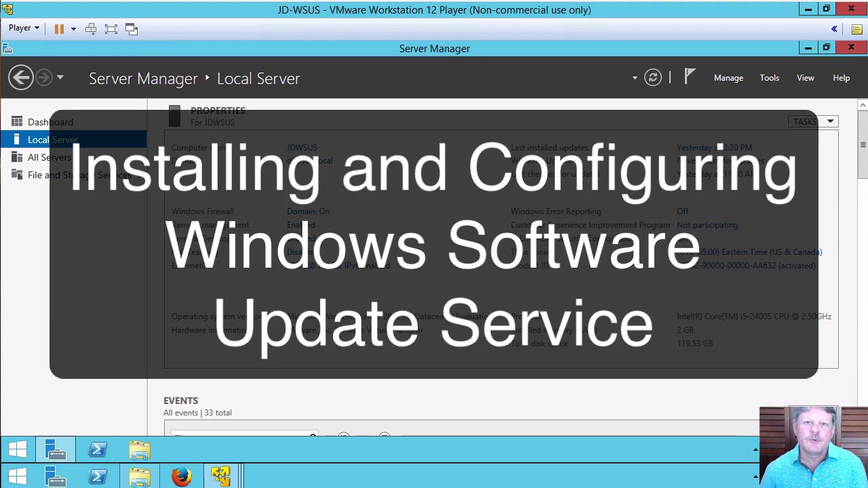Go back in Server Manager navigation

coord(21,77)
